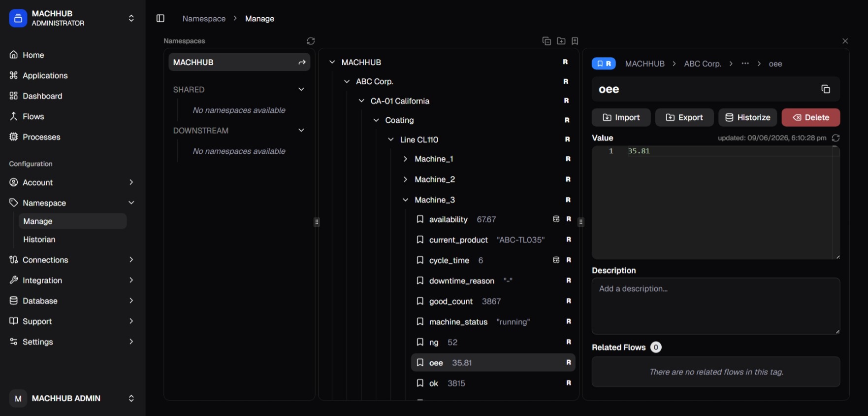Click the ng tag bookmark icon
The width and height of the screenshot is (868, 416).
(x=420, y=342)
